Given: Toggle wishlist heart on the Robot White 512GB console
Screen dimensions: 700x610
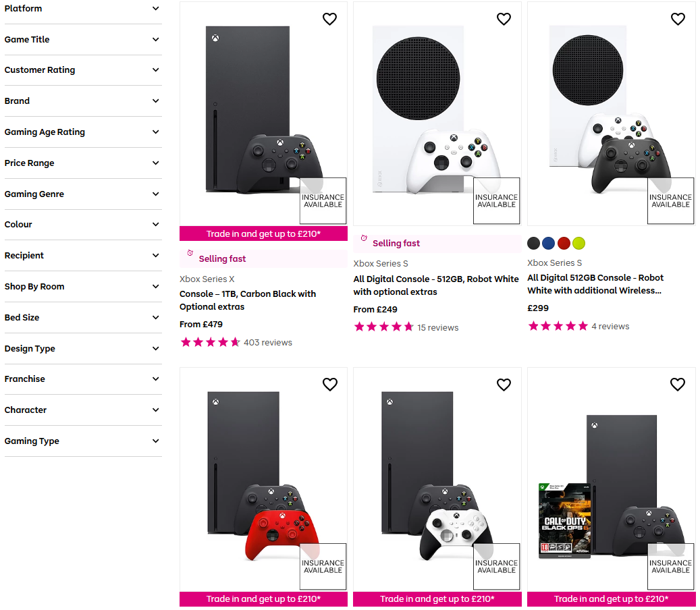Looking at the screenshot, I should [x=504, y=19].
